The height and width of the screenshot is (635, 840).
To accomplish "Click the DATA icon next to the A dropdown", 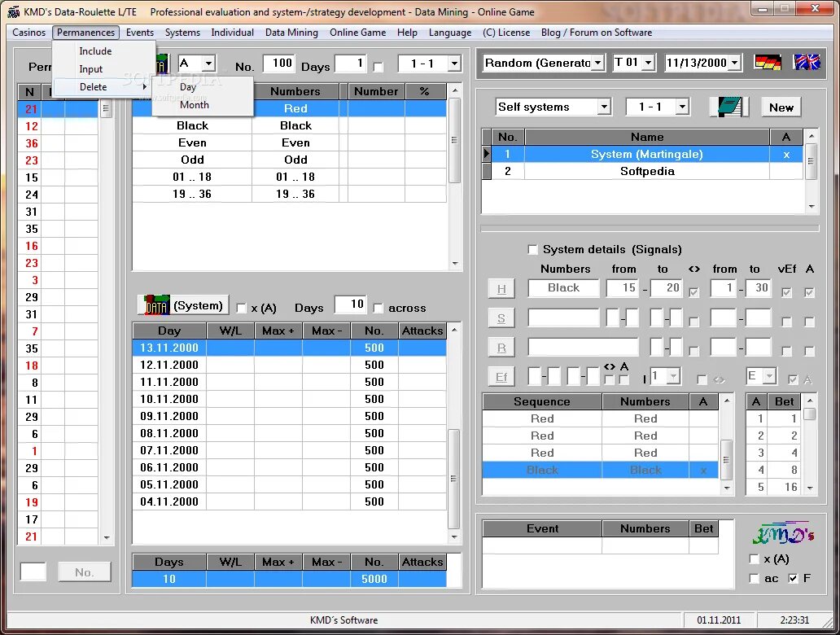I will click(x=162, y=63).
